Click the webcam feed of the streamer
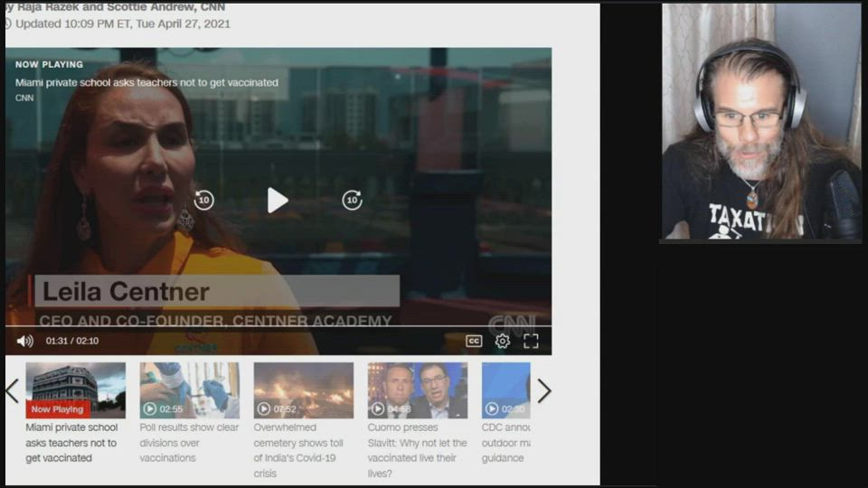The height and width of the screenshot is (488, 868). 760,122
